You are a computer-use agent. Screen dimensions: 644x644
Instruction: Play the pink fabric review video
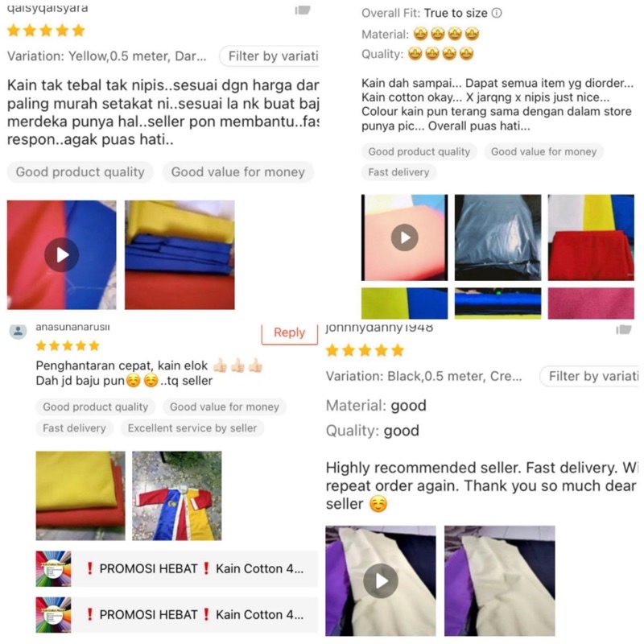405,237
